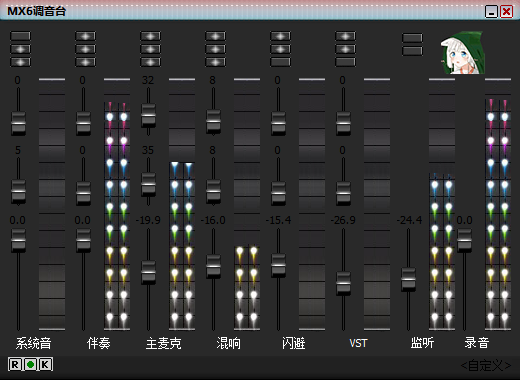The height and width of the screenshot is (380, 520).
Task: Toggle top switch of 主麦克 channel
Action: [x=150, y=36]
